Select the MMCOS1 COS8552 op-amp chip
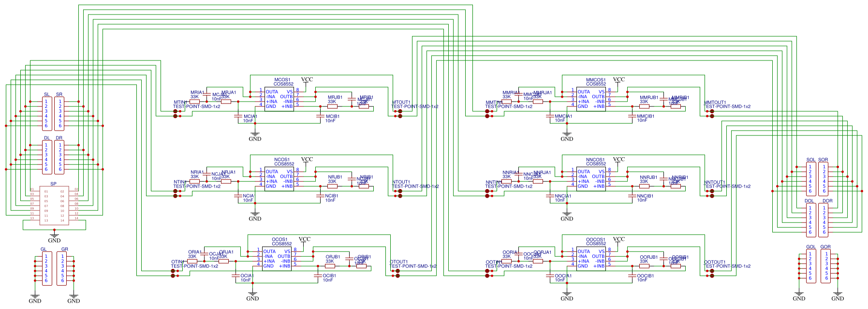868x309 pixels. (x=591, y=98)
